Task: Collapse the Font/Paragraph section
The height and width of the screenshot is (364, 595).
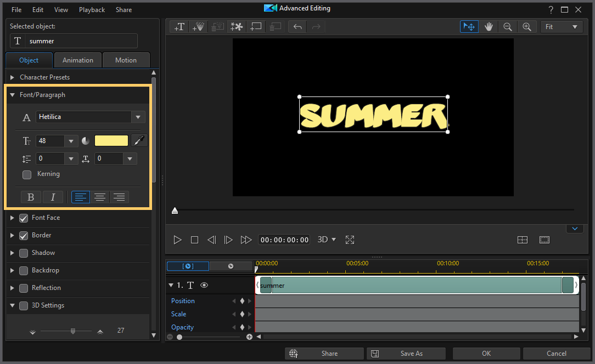Action: [12, 95]
